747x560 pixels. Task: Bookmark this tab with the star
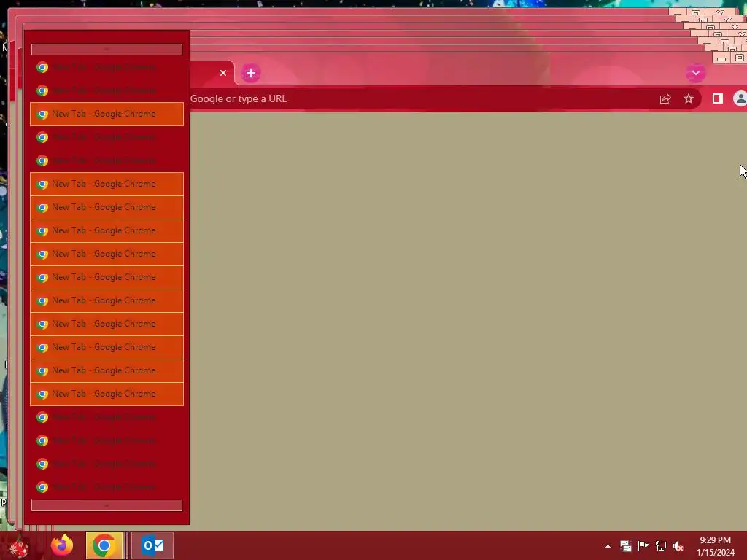click(x=689, y=98)
